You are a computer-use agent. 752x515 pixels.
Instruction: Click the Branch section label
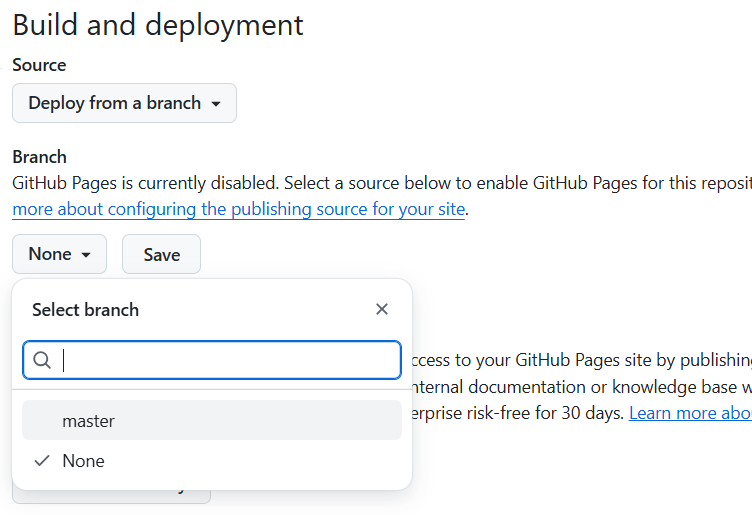click(x=39, y=157)
